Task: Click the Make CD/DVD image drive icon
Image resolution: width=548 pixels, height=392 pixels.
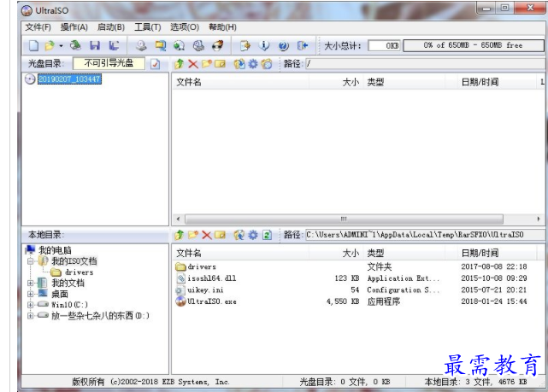Action: point(141,46)
